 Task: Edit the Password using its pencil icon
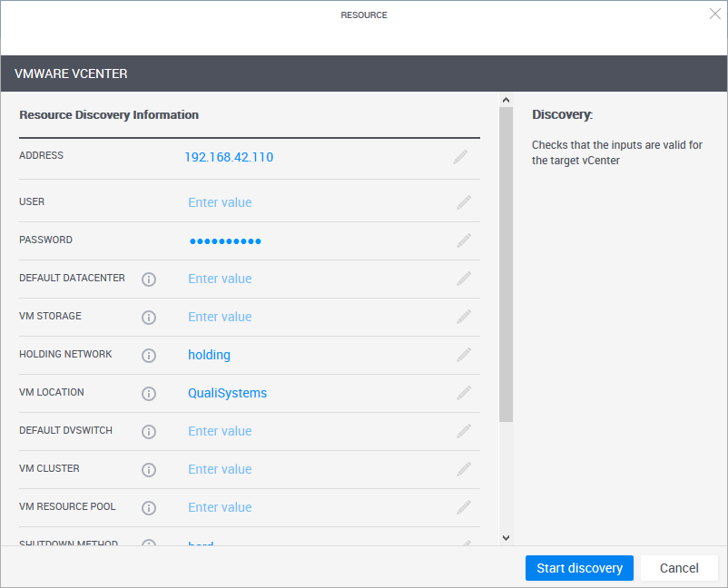point(464,240)
